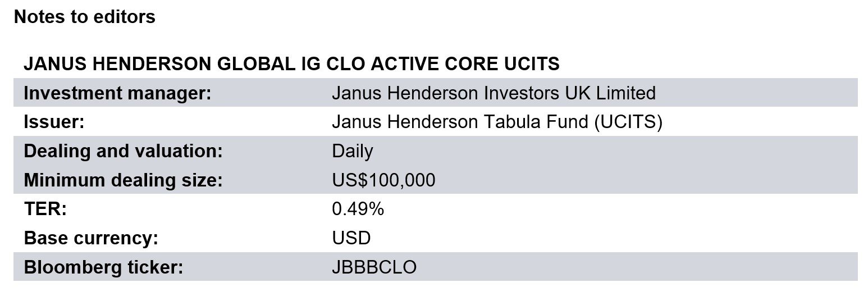This screenshot has width=868, height=296.
Task: Click the "Bloomberg ticker:" label
Action: tap(104, 267)
